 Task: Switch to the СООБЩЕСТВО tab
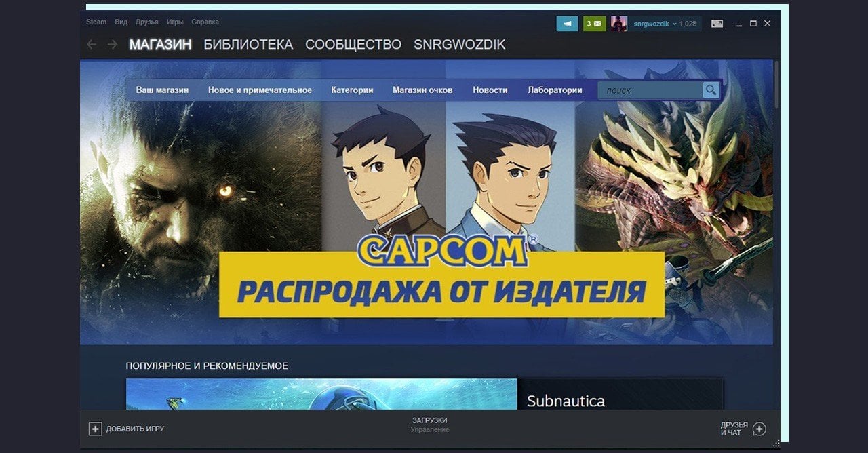pyautogui.click(x=353, y=45)
